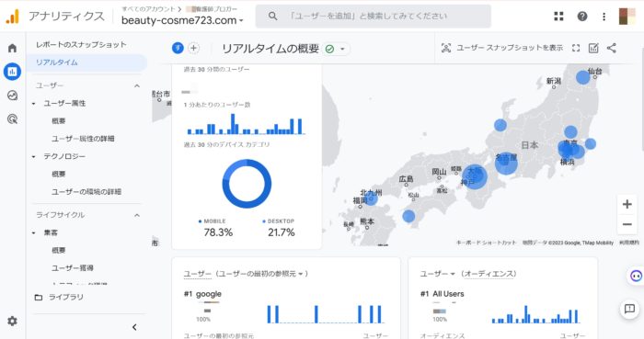Open the ユーザー metric dropdown in audience card
Viewport: 644px width, 339px height.
click(437, 274)
